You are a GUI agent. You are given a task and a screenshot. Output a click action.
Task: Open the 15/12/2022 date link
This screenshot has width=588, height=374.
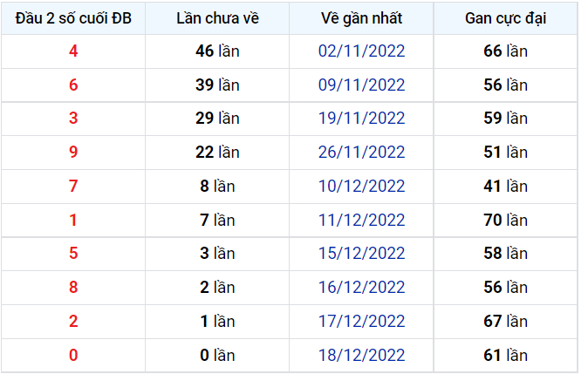coord(361,254)
